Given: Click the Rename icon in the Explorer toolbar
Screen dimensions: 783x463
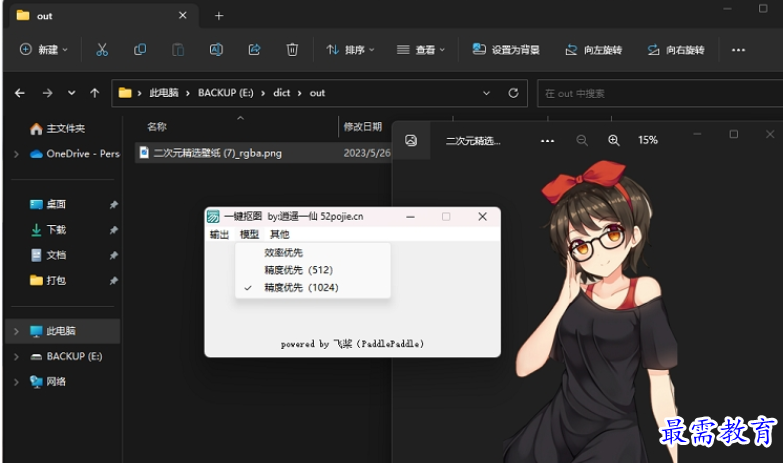Looking at the screenshot, I should [216, 49].
